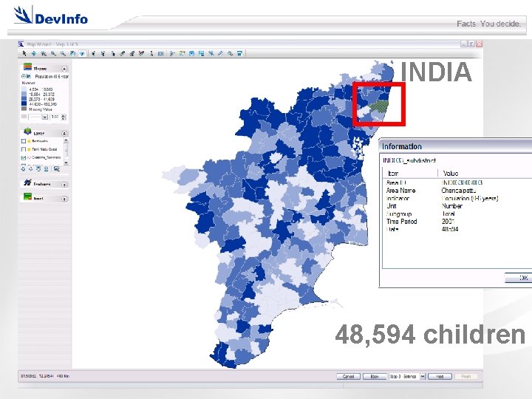Image resolution: width=532 pixels, height=399 pixels.
Task: Click the blue globe full-extent toolbar icon
Action: pyautogui.click(x=72, y=54)
